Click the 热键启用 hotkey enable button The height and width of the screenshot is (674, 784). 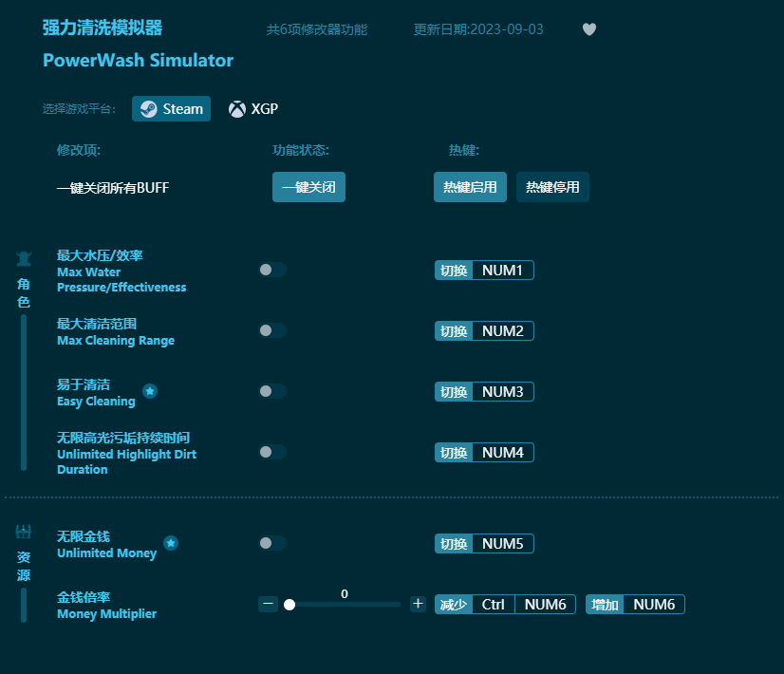coord(470,187)
